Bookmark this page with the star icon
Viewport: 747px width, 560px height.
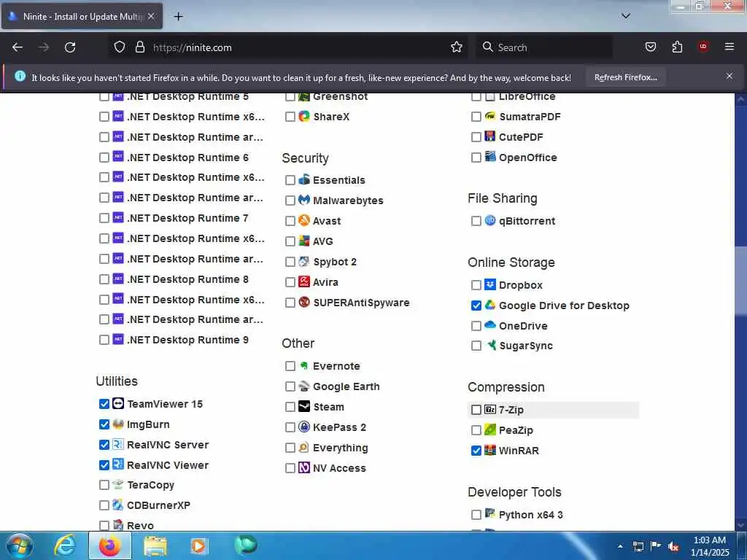point(457,47)
